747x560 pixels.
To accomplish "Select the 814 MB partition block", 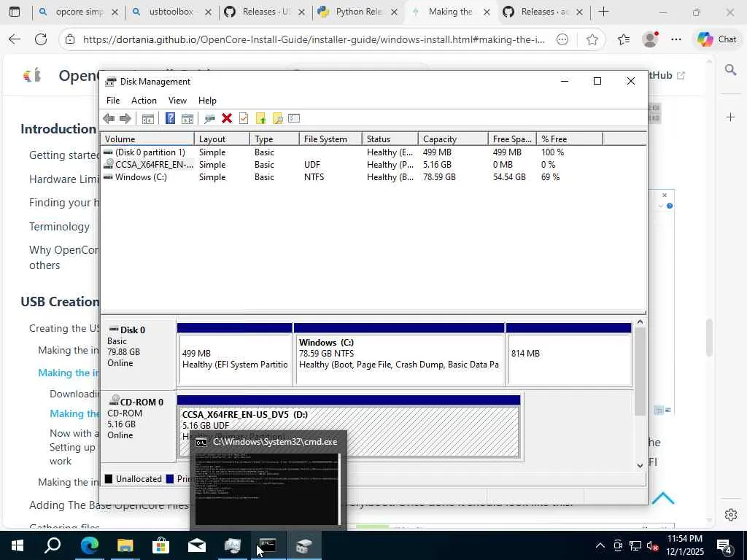I will 569,355.
